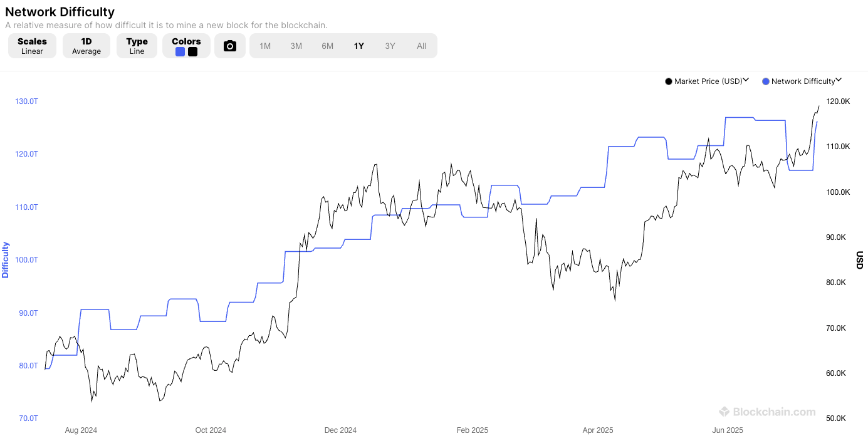The image size is (868, 436).
Task: Open the Type control set to Line
Action: pos(137,45)
